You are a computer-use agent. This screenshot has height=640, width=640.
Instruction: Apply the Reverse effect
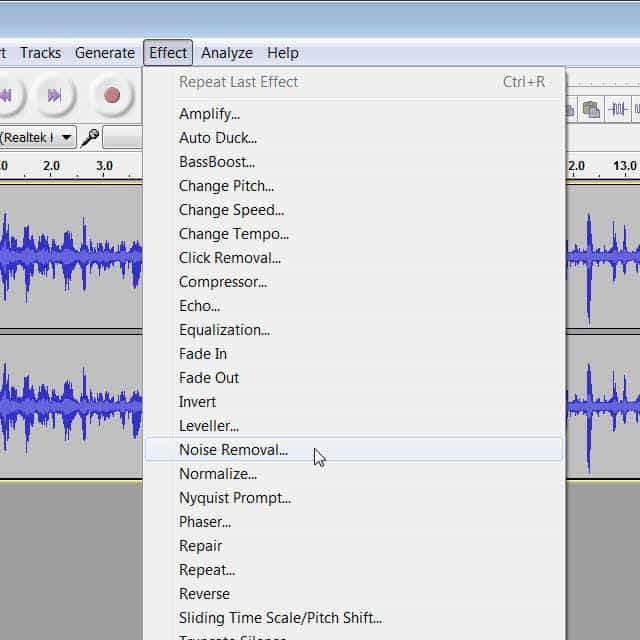click(353, 594)
